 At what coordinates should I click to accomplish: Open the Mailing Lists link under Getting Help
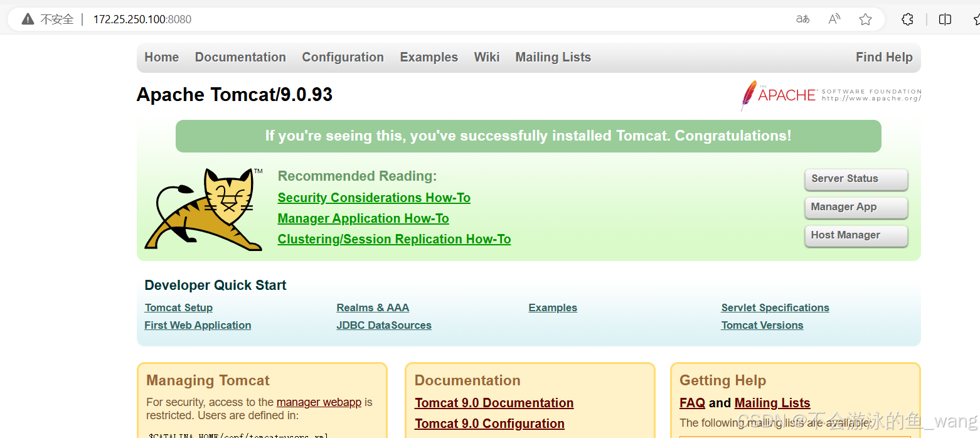[772, 403]
